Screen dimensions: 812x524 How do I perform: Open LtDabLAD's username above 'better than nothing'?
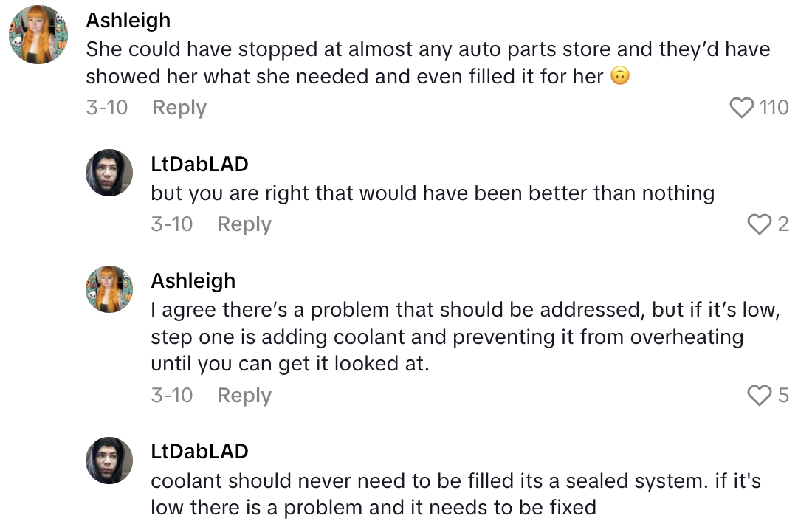coord(199,165)
